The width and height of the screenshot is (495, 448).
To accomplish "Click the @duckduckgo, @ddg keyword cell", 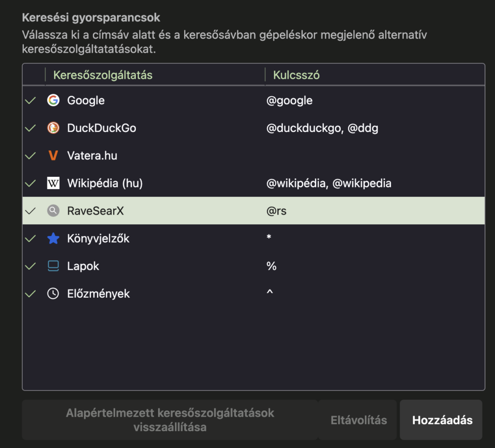I will 322,128.
